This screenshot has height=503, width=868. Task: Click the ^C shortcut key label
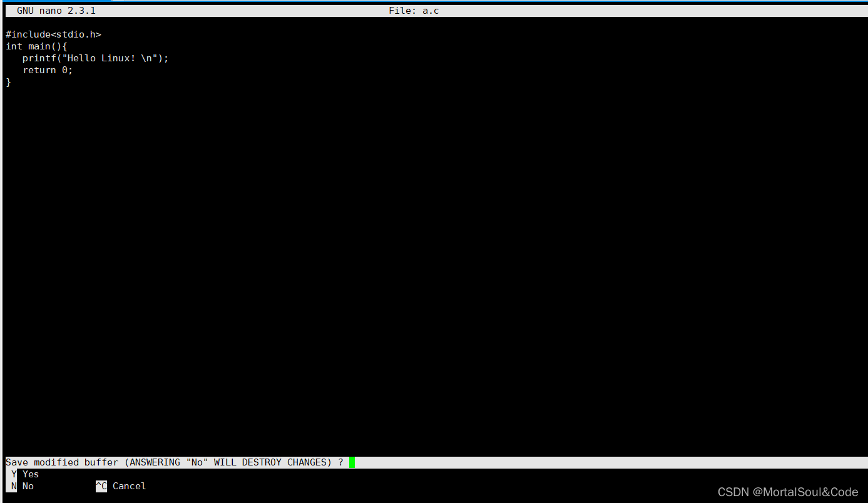tap(101, 486)
